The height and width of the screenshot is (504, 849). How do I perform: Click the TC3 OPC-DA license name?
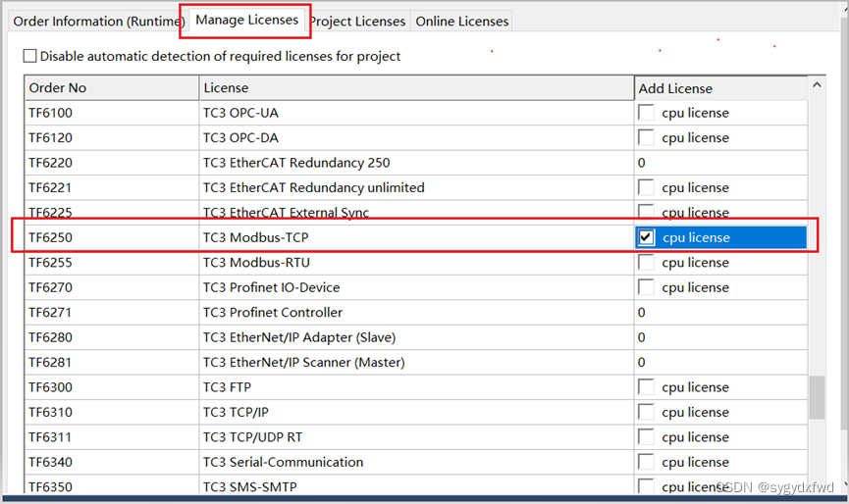[x=240, y=137]
